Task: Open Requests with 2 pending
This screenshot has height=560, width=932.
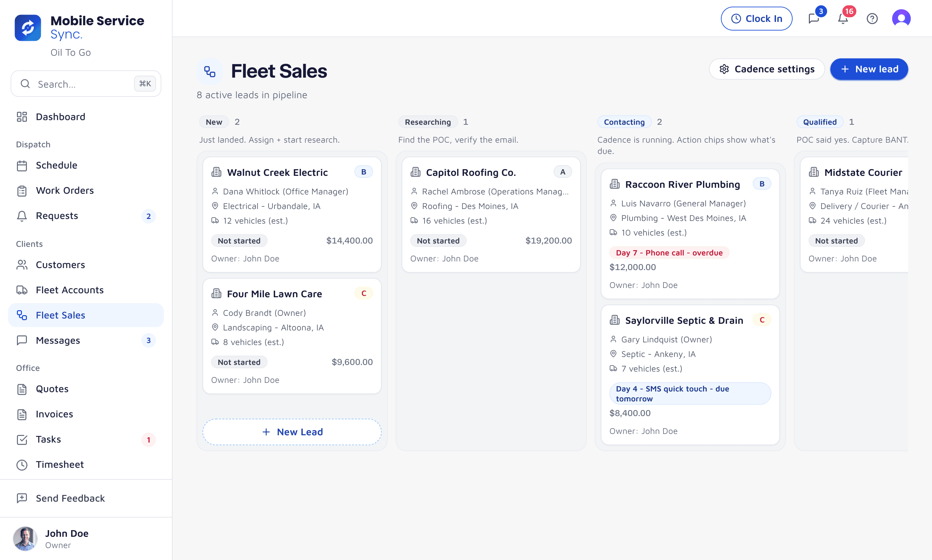Action: click(86, 216)
